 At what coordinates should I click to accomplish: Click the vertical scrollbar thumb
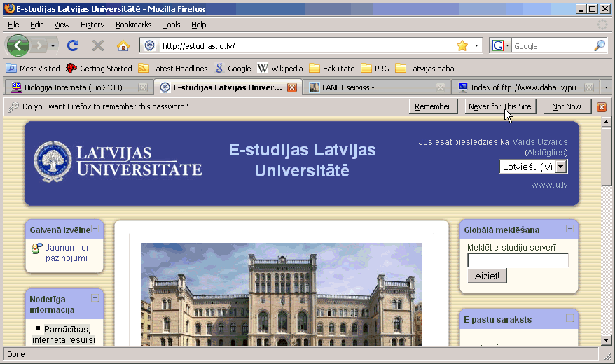click(606, 157)
